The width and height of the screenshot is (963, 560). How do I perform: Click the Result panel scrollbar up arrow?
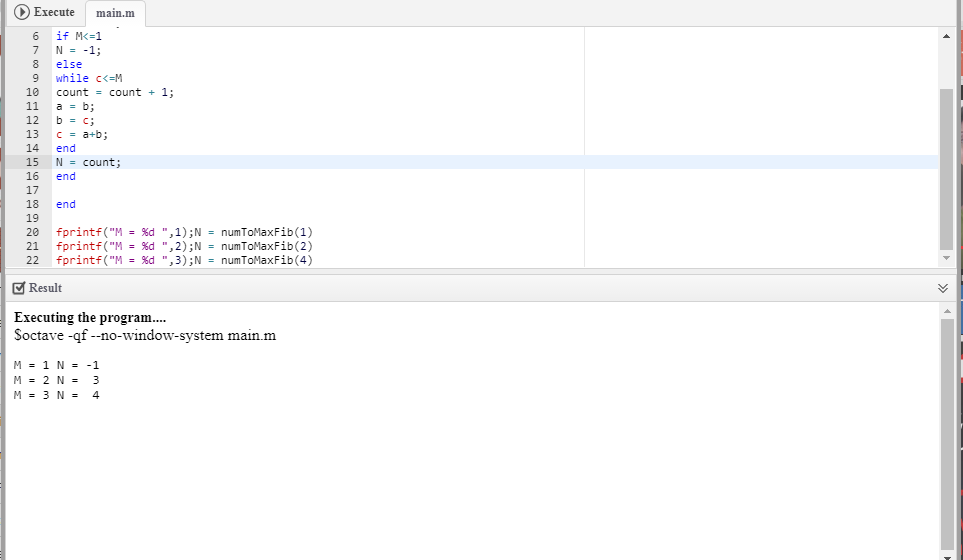point(947,311)
